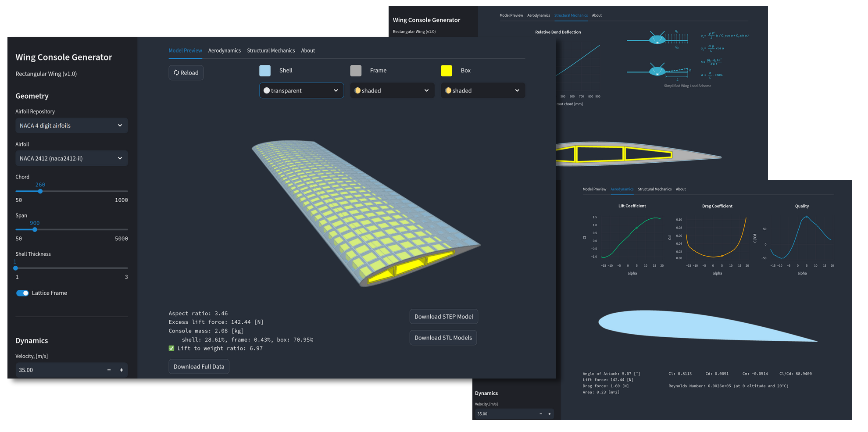Click the Reload refresh icon
Screen dimensions: 868x432
(177, 72)
